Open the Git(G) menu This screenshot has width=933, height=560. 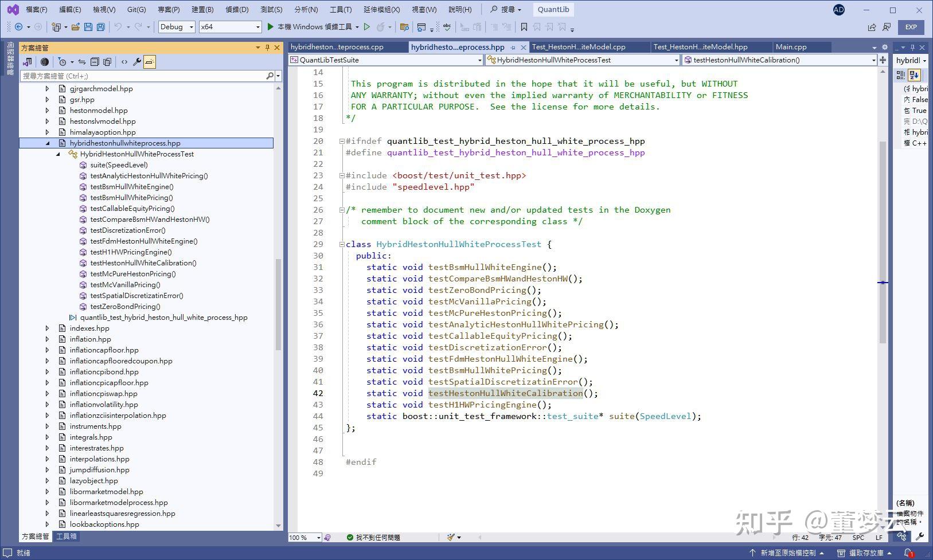coord(136,10)
